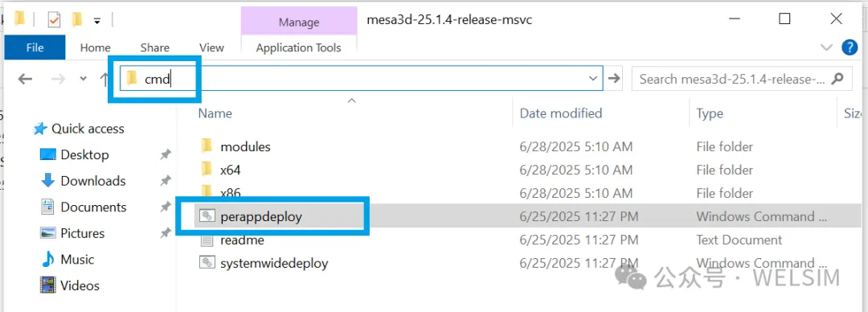Image resolution: width=868 pixels, height=312 pixels.
Task: Click the Back navigation arrow
Action: pyautogui.click(x=25, y=79)
